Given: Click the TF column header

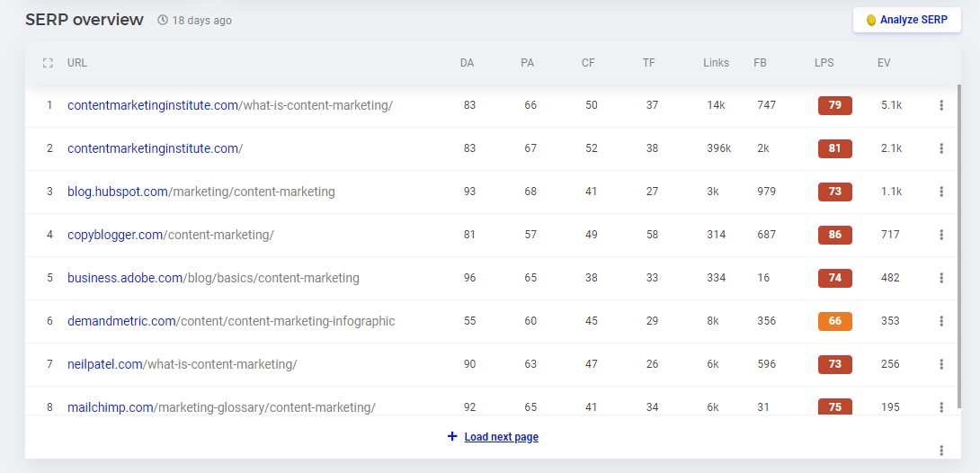Looking at the screenshot, I should [648, 63].
